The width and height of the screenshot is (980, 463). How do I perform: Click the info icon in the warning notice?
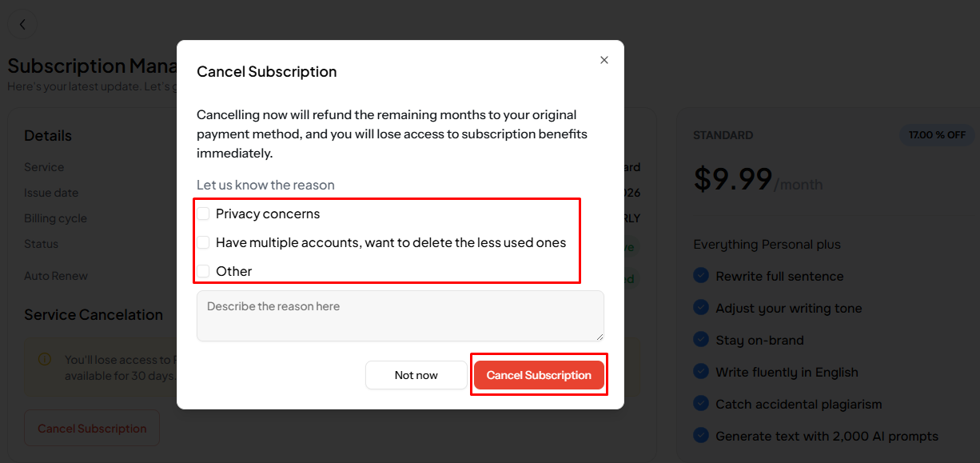tap(45, 360)
